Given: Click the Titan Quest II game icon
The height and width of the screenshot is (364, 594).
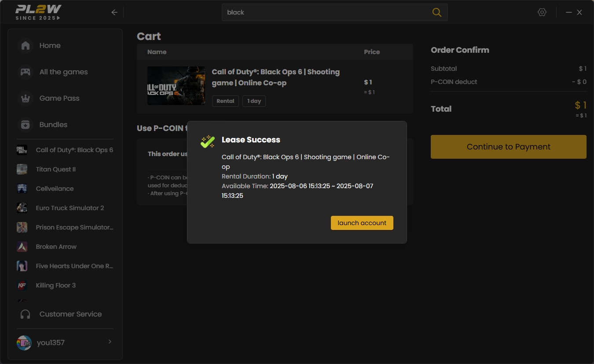Looking at the screenshot, I should 22,169.
